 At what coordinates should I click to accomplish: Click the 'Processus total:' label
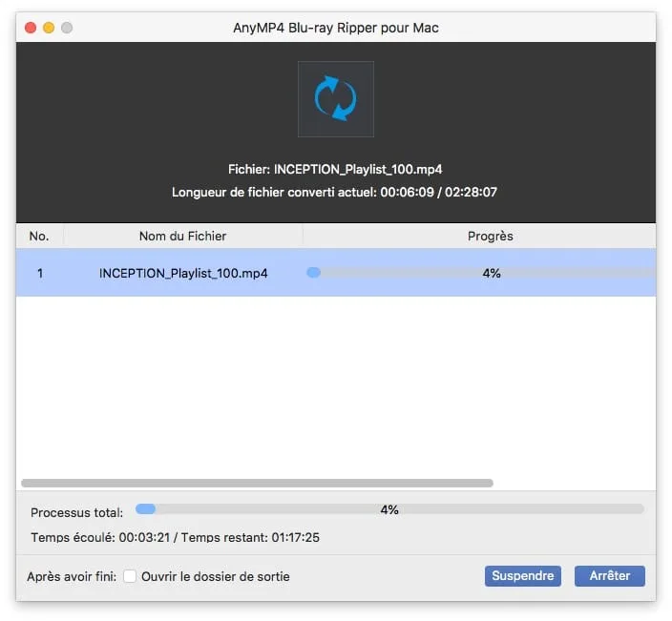pos(76,512)
